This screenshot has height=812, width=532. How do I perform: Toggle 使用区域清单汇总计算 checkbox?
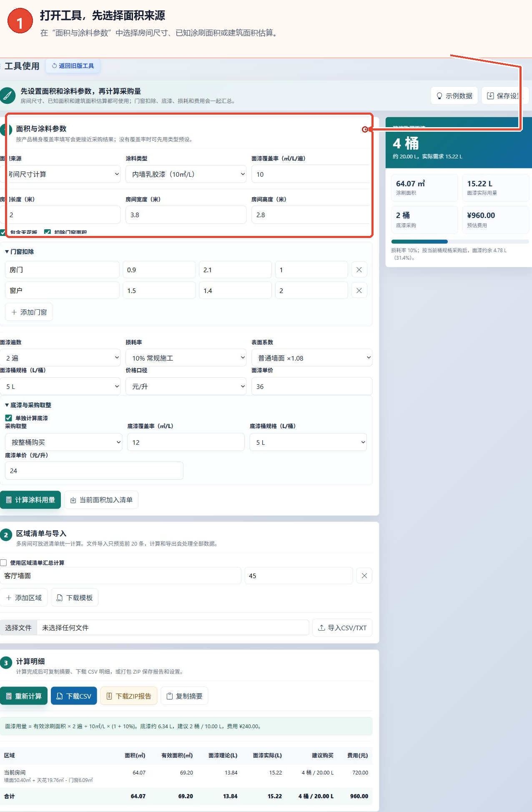(x=3, y=563)
